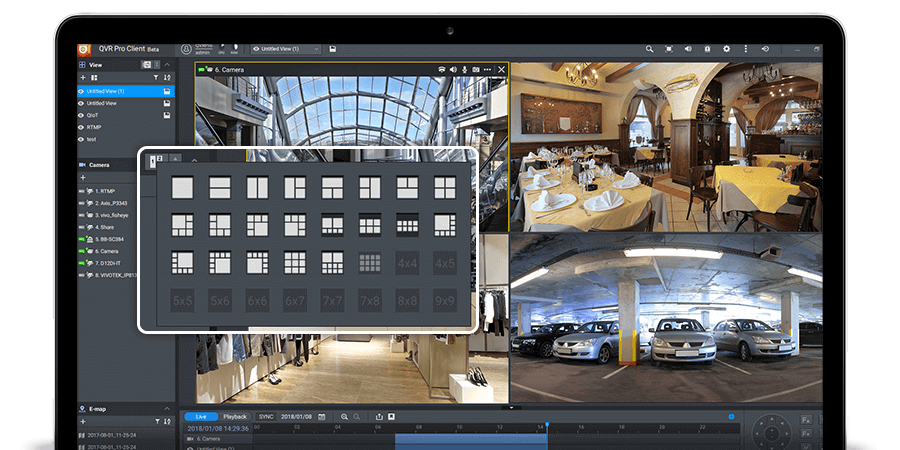Select 2. Axis_P3343 in the camera list

108,202
